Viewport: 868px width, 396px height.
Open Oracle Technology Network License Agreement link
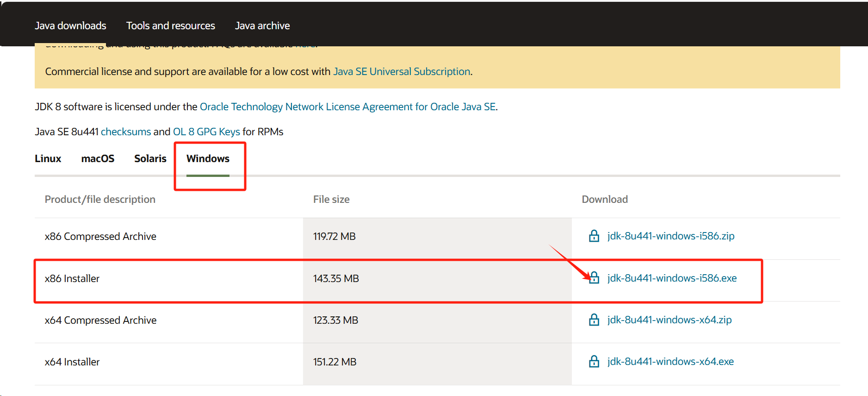coord(348,107)
